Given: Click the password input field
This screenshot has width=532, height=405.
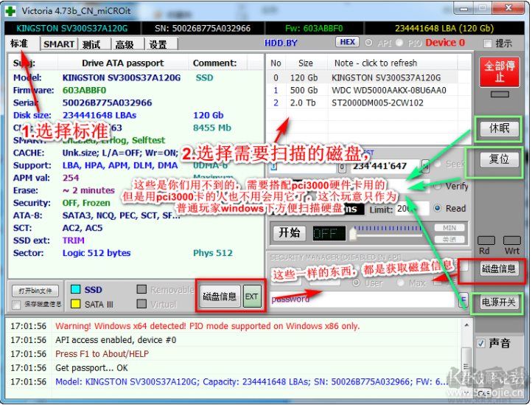Looking at the screenshot, I should [x=362, y=300].
